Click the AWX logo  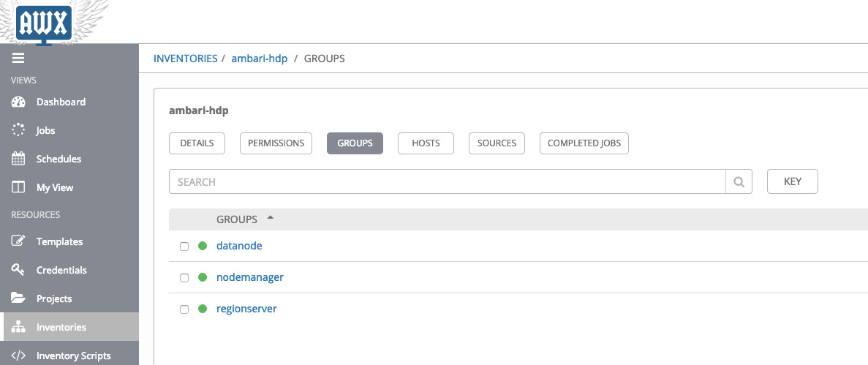point(44,24)
